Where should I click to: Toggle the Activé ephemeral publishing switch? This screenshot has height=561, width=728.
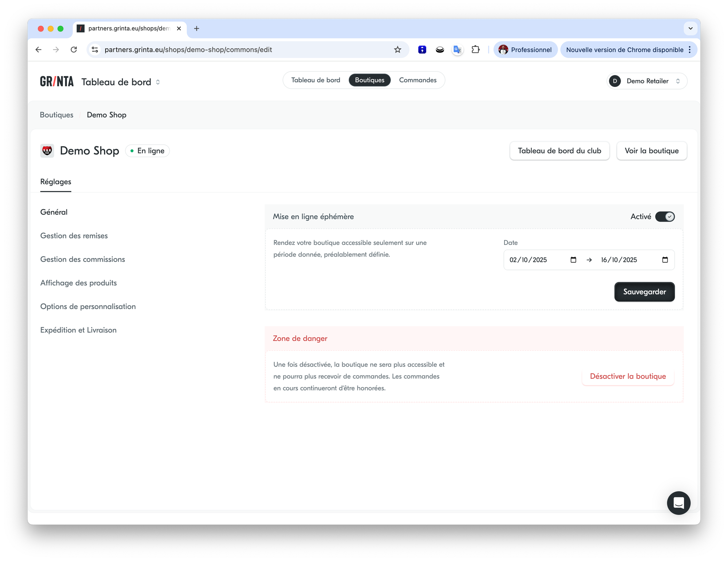pyautogui.click(x=665, y=217)
